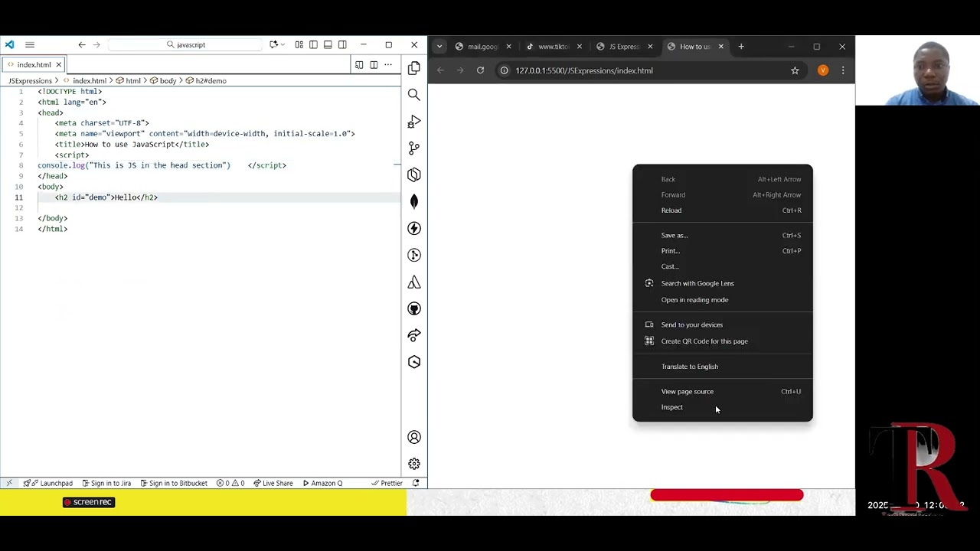Viewport: 980px width, 551px height.
Task: Toggle bottom panel visibility
Action: click(328, 45)
